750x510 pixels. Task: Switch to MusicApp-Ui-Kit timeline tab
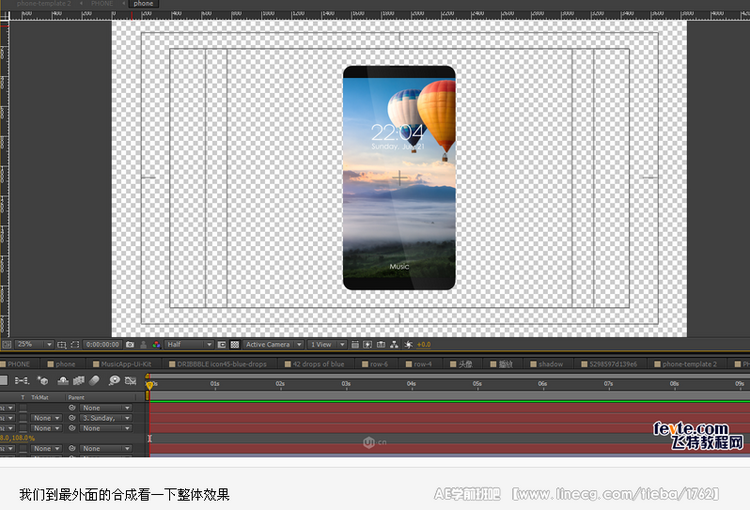123,364
